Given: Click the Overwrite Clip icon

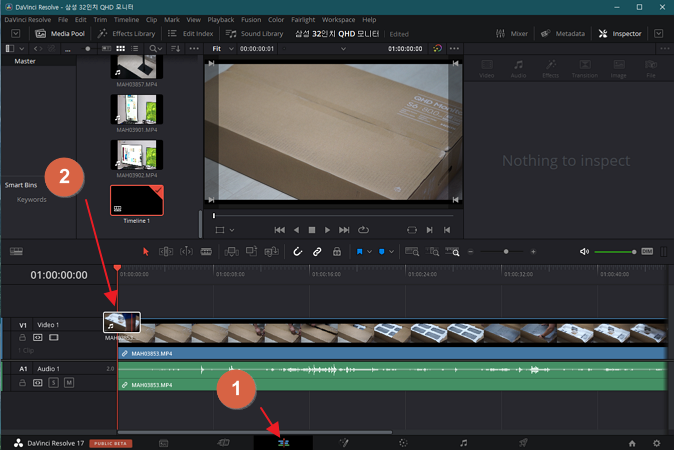Looking at the screenshot, I should pyautogui.click(x=251, y=251).
